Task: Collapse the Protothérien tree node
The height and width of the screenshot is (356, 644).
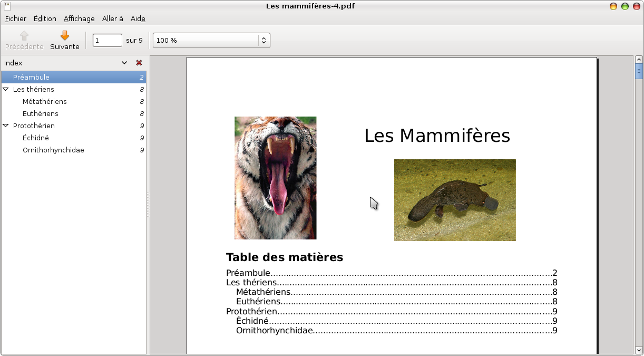Action: point(6,126)
